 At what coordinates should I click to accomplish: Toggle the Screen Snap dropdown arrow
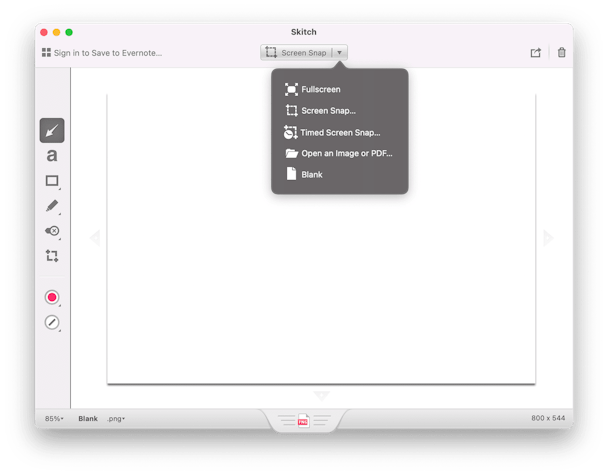tap(340, 52)
